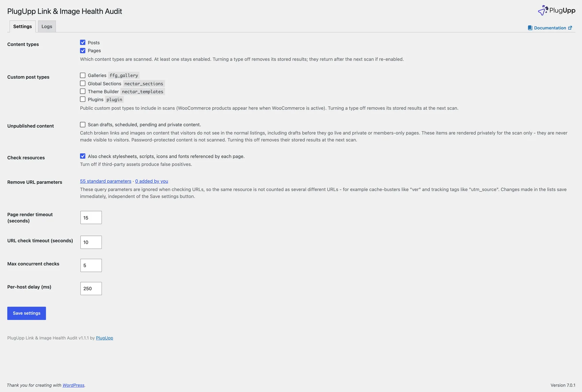This screenshot has height=392, width=582.
Task: Uncheck the Posts content type
Action: pyautogui.click(x=83, y=42)
